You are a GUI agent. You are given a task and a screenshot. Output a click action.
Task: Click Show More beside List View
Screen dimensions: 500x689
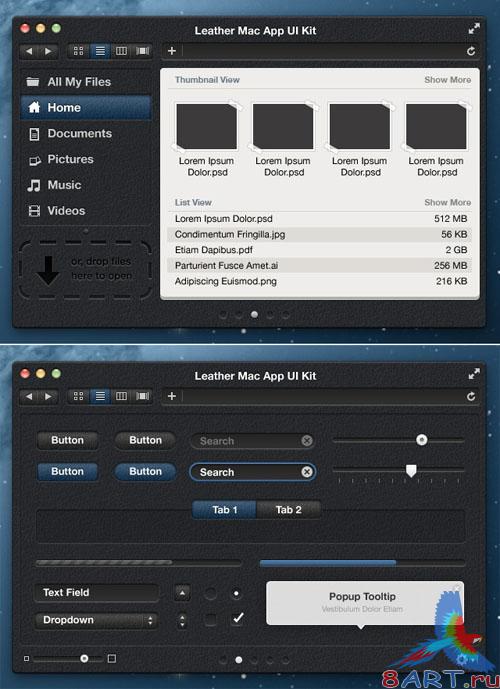[447, 203]
